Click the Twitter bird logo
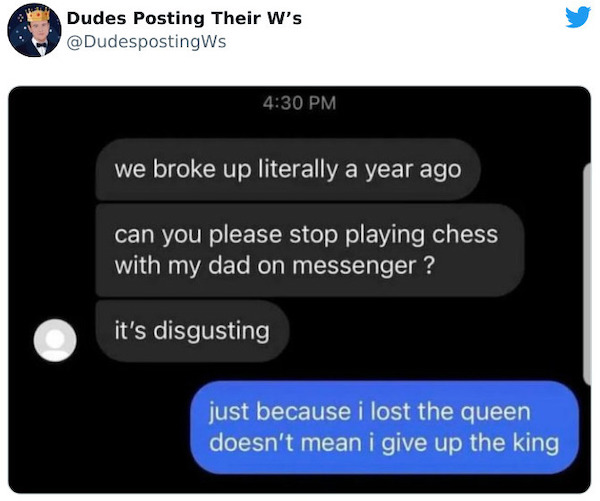The image size is (600, 501). (578, 17)
